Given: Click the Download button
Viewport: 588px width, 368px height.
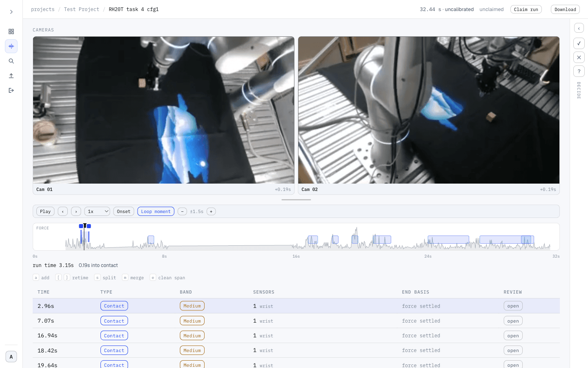Looking at the screenshot, I should (565, 9).
